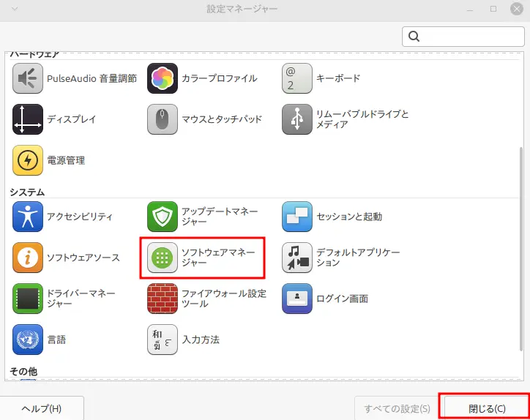The image size is (530, 420).
Task: Open ソフトウェアマネージャー green grid icon
Action: point(163,258)
